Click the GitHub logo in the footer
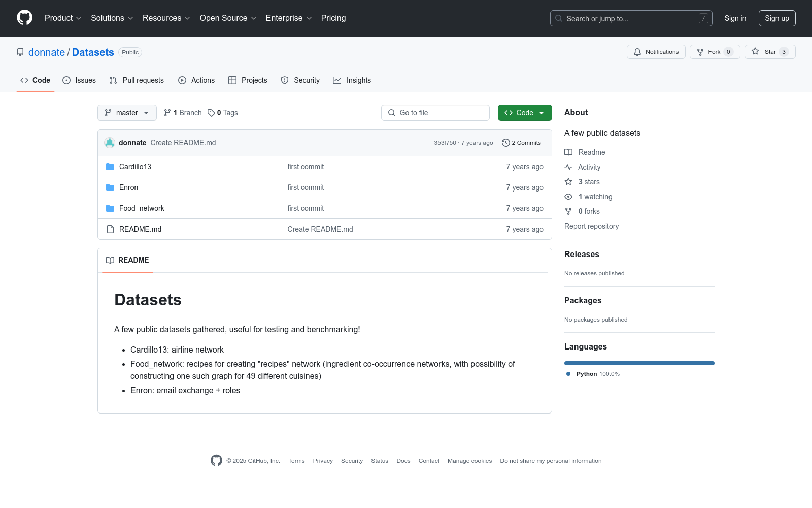Screen dimensions: 812x508 pyautogui.click(x=216, y=461)
